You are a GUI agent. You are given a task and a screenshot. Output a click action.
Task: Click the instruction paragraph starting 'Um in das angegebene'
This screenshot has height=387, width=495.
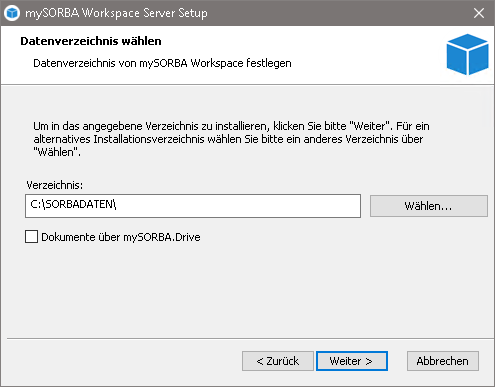pos(231,139)
